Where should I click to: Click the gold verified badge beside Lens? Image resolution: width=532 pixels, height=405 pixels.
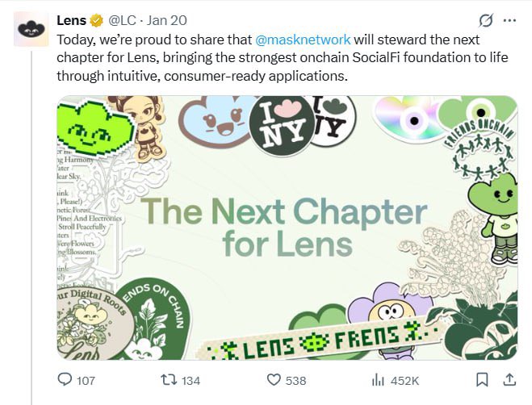[x=97, y=19]
